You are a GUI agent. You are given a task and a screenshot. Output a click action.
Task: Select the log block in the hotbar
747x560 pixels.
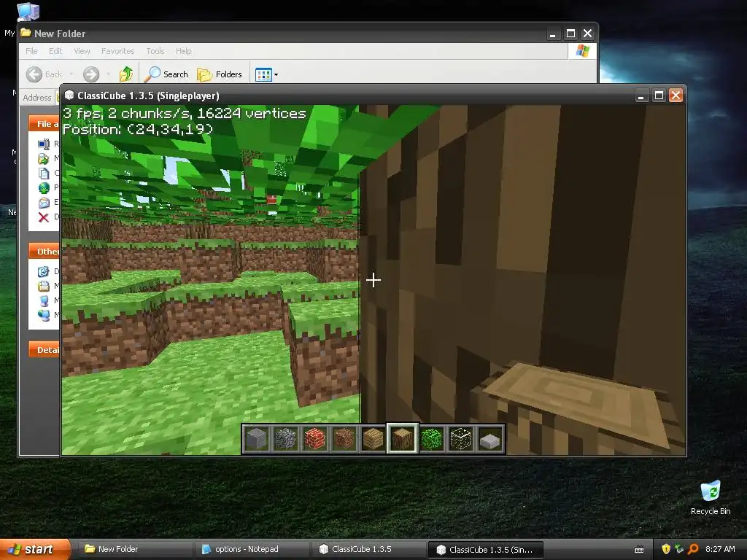point(403,438)
